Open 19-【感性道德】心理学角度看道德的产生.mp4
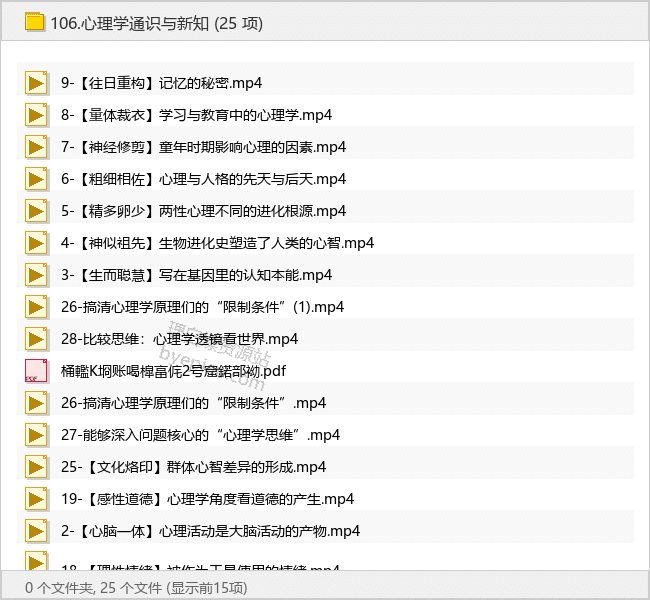This screenshot has height=600, width=650. pyautogui.click(x=208, y=499)
